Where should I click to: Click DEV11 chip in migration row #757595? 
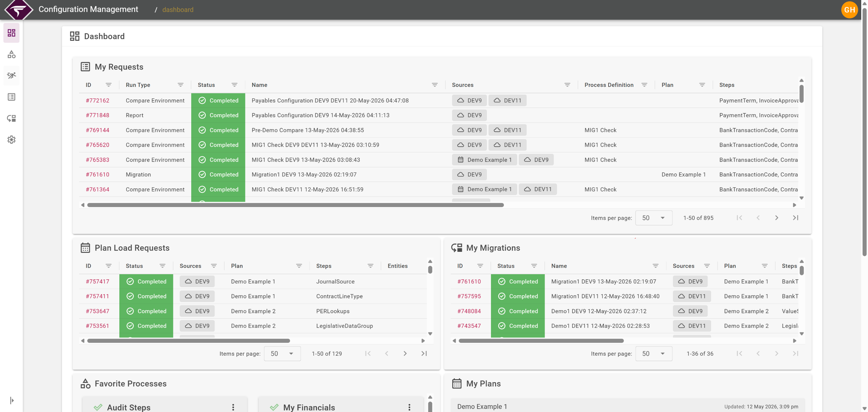(692, 296)
